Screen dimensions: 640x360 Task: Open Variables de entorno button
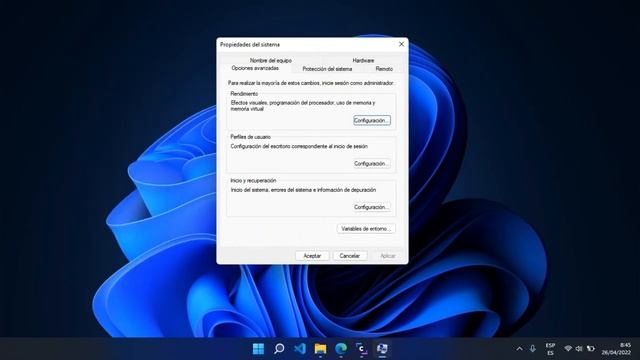pyautogui.click(x=366, y=229)
